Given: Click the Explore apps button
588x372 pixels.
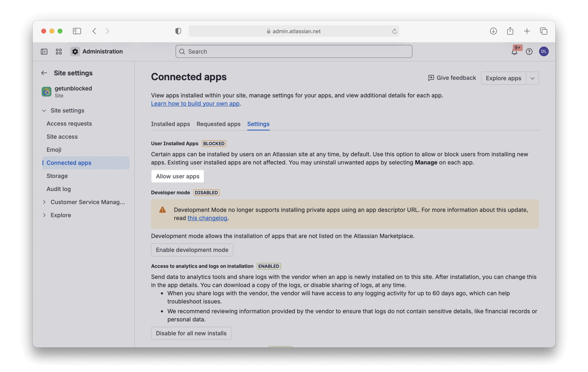Looking at the screenshot, I should pyautogui.click(x=503, y=78).
